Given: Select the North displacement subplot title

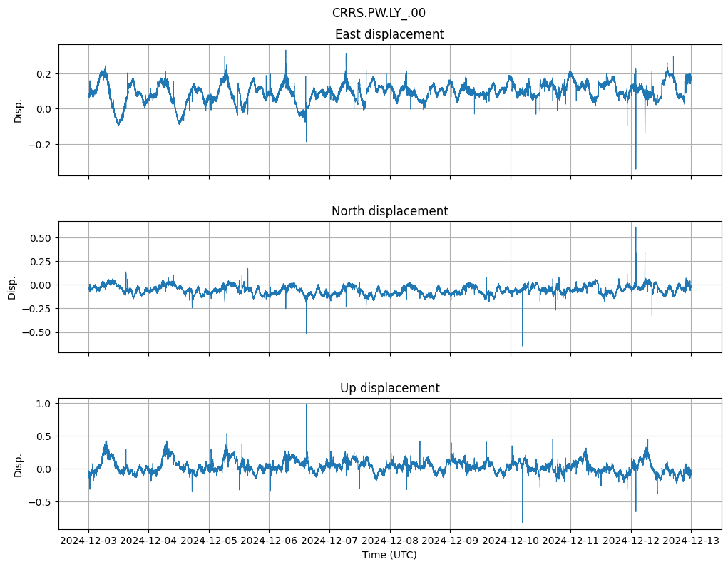Looking at the screenshot, I should click(x=389, y=211).
